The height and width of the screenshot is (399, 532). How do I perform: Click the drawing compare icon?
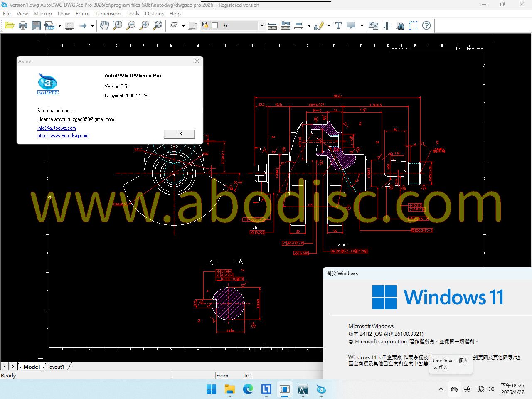coord(373,26)
